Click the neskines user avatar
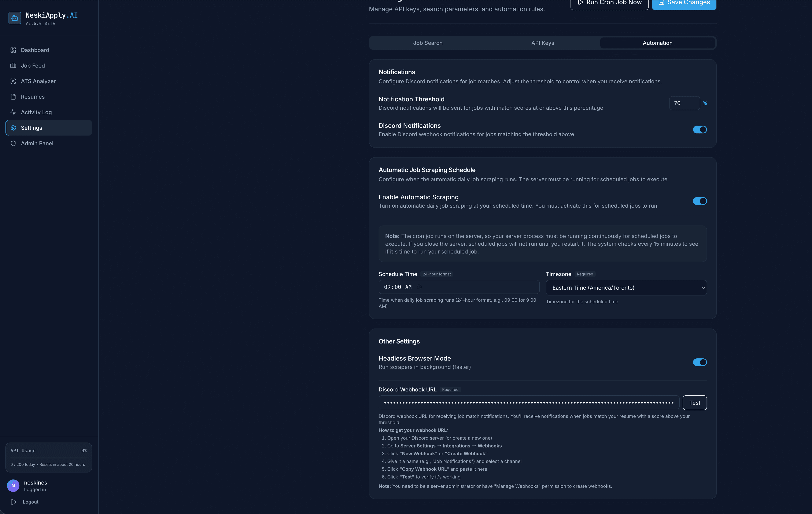Viewport: 812px width, 514px height. (13, 486)
